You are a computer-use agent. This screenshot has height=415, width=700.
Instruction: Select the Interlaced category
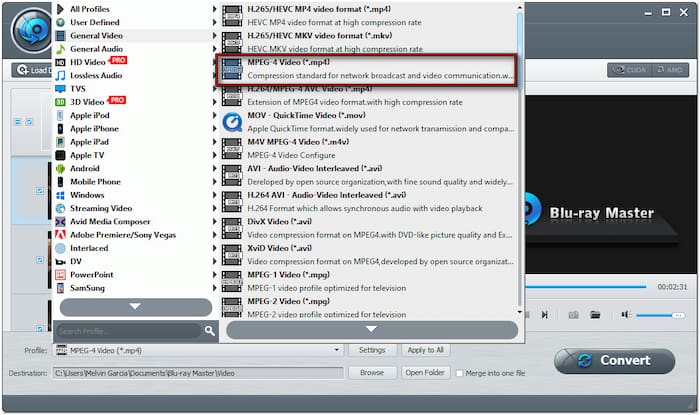(x=136, y=248)
